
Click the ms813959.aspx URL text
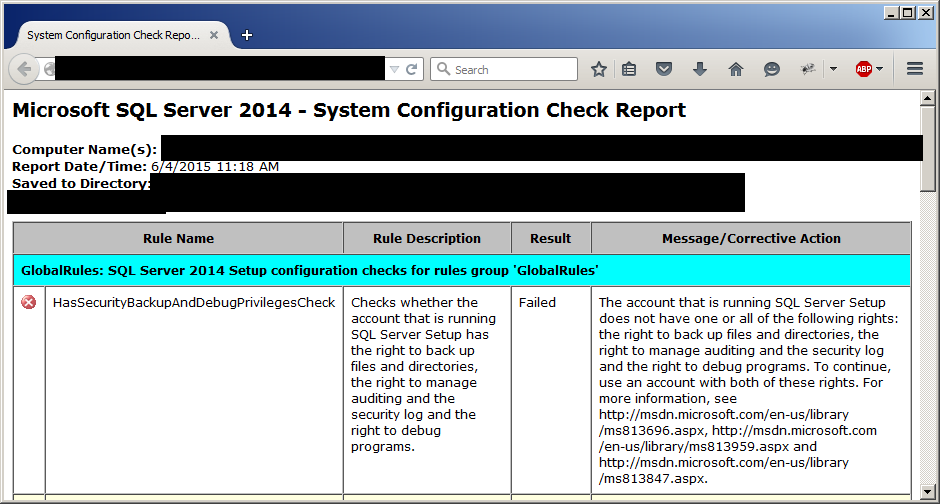(739, 446)
